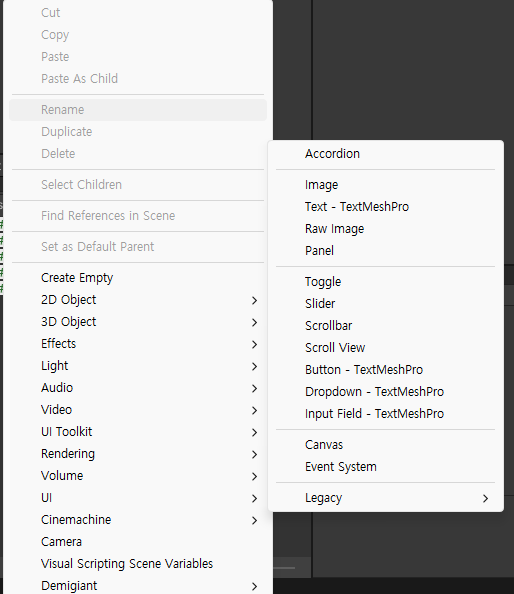Click the Cut menu entry
The height and width of the screenshot is (594, 514).
(x=138, y=13)
